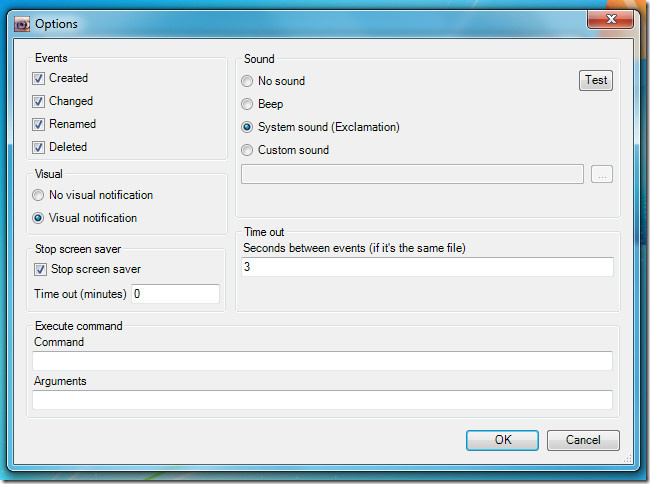Click the 'Execute command' group title
650x484 pixels.
point(79,326)
